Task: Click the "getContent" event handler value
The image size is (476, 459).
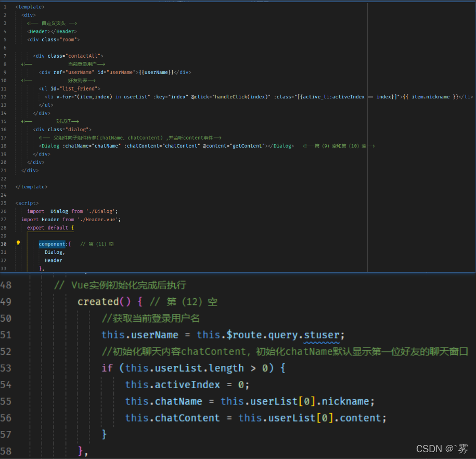Action: tap(247, 146)
